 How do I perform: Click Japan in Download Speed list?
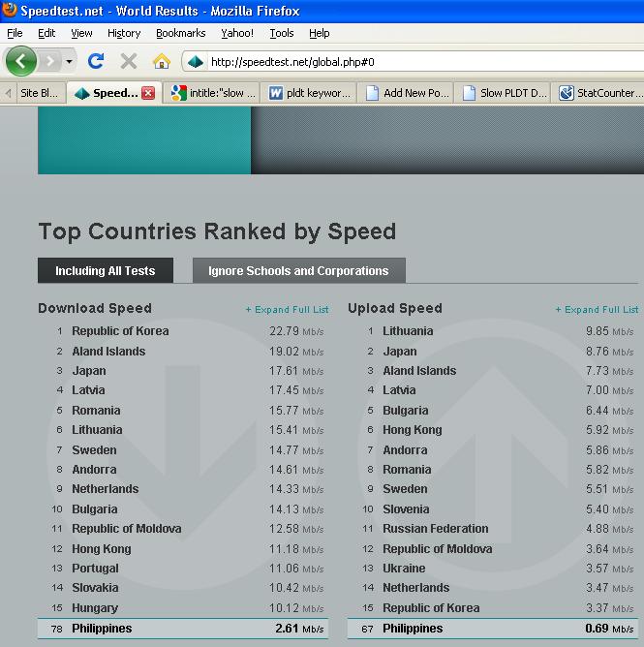tap(89, 371)
